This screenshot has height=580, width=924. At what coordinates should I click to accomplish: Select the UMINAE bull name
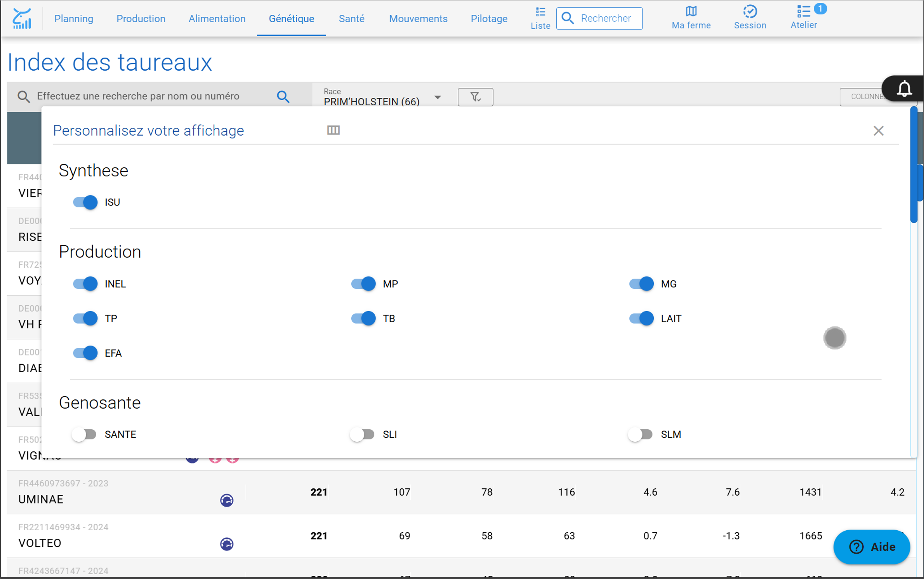point(41,500)
